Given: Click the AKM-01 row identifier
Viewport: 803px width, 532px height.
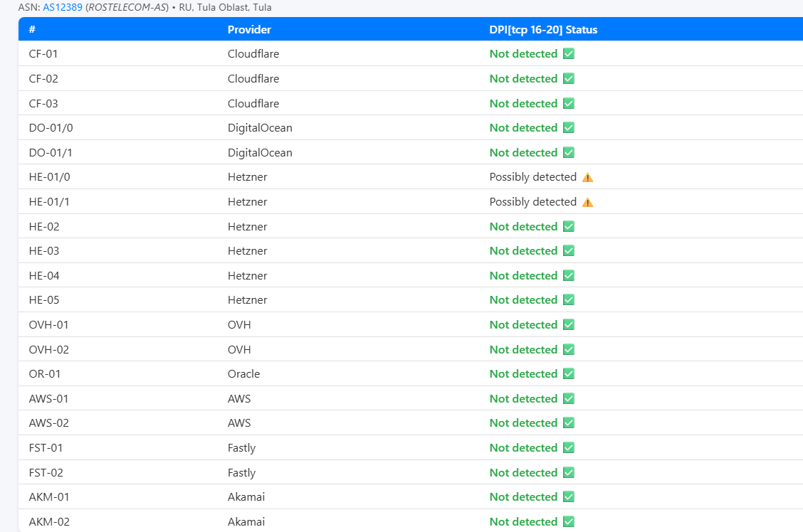Looking at the screenshot, I should click(49, 497).
